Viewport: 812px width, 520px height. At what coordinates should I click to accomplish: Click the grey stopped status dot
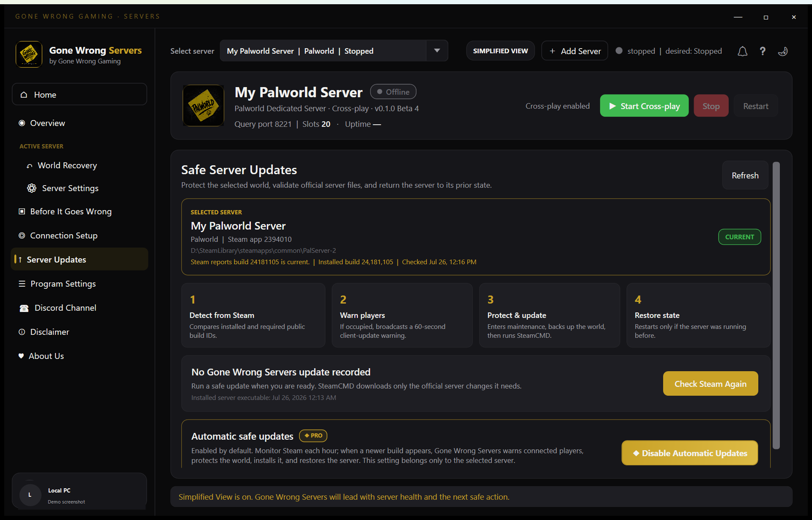coord(619,51)
